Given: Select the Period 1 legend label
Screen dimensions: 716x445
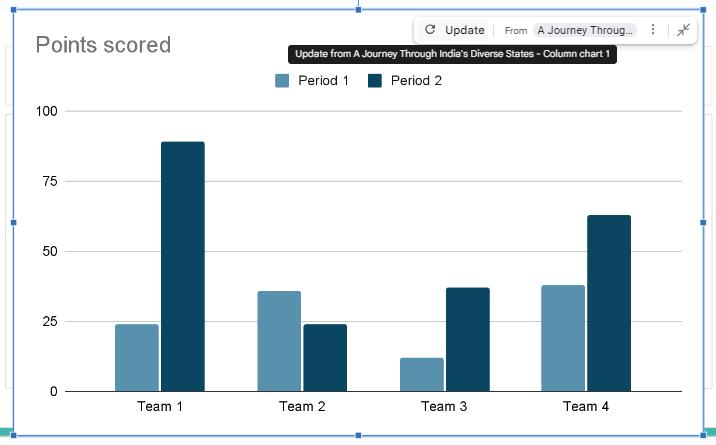Looking at the screenshot, I should click(323, 81).
